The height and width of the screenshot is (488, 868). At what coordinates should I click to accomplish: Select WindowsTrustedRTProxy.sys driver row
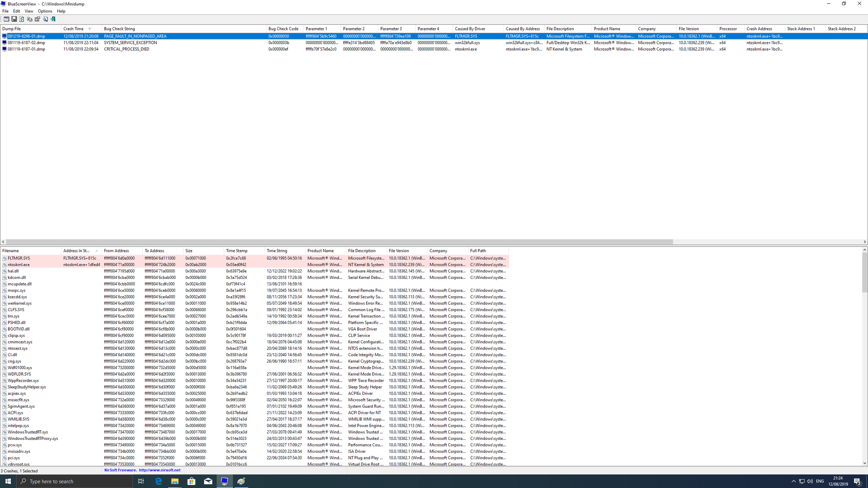coord(254,439)
